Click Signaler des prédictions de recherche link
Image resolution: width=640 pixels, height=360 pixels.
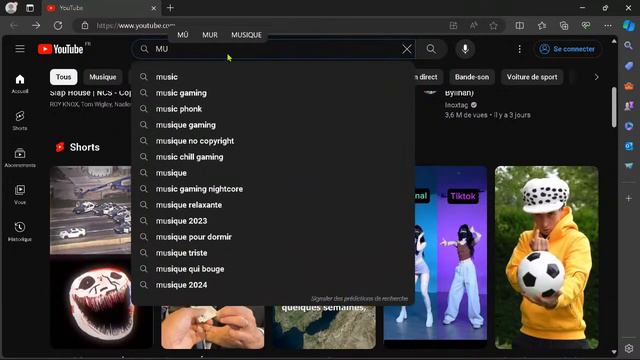tap(359, 298)
